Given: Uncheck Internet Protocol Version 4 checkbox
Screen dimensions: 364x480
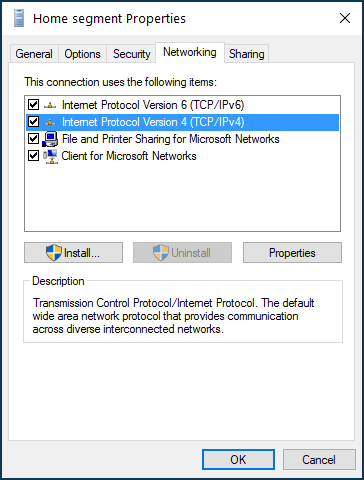Looking at the screenshot, I should click(33, 122).
